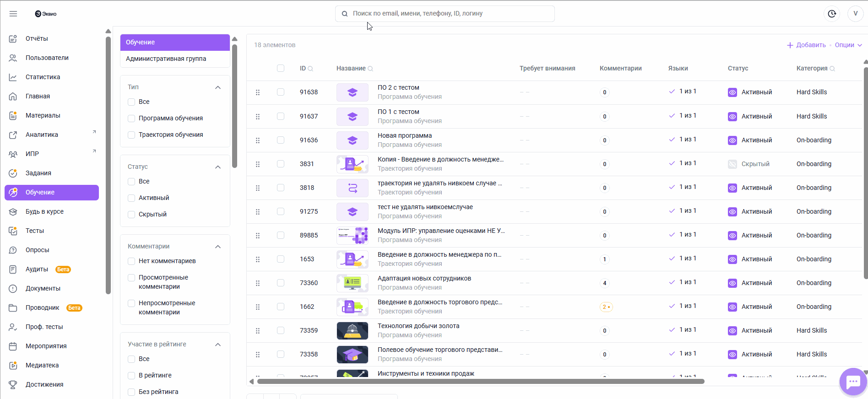Viewport: 868px width, 399px height.
Task: Click the ID column search icon
Action: (x=310, y=69)
